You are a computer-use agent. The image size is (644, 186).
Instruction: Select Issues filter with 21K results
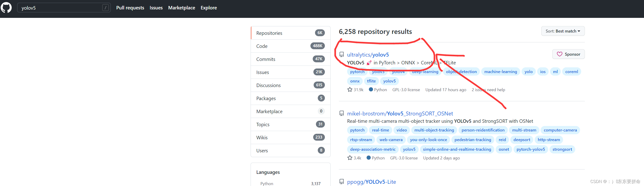[x=290, y=72]
